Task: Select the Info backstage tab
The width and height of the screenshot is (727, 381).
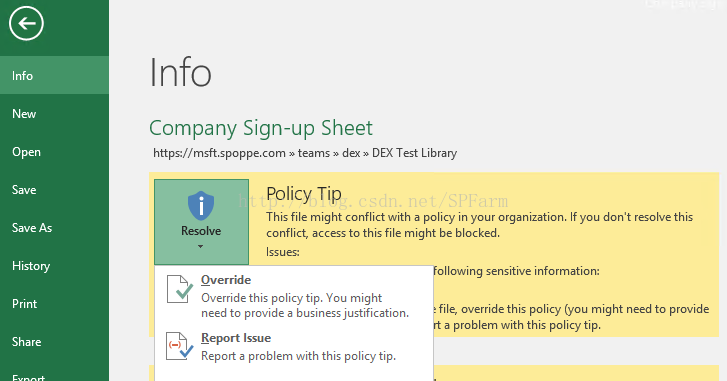Action: point(54,76)
